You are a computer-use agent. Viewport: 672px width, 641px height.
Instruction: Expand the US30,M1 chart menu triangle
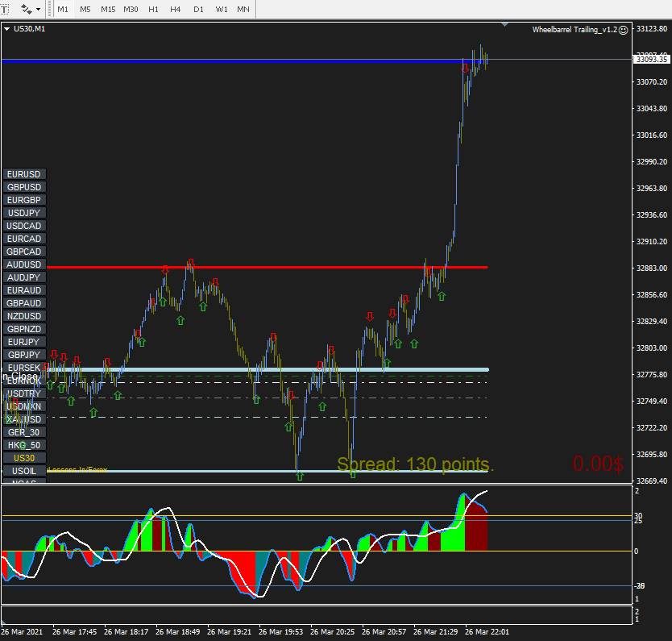6,29
